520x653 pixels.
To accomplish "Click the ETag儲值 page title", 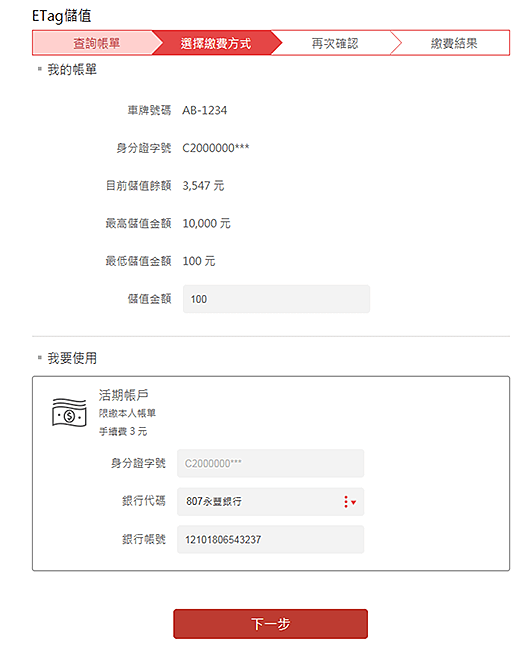I will (62, 16).
